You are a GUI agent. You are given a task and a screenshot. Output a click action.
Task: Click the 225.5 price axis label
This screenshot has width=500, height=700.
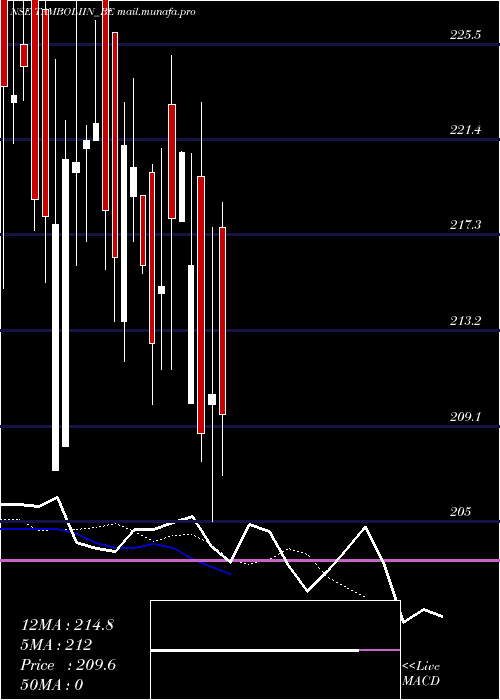(x=465, y=35)
